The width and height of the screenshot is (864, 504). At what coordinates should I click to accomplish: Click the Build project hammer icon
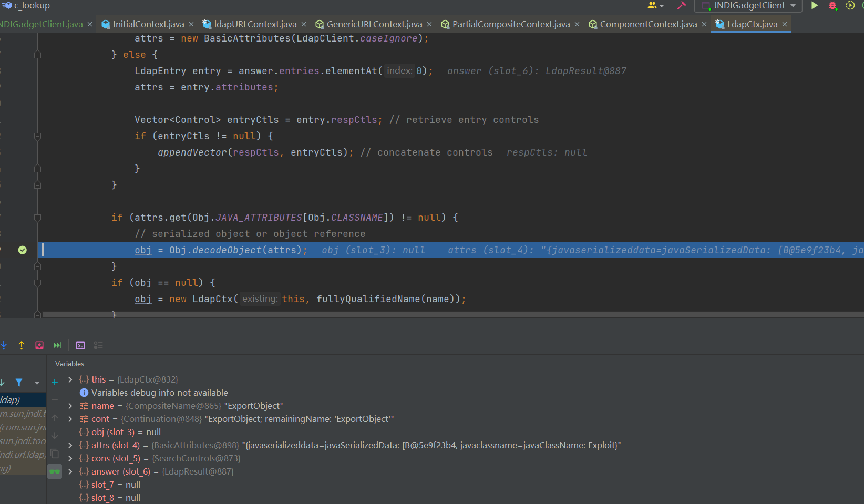pos(682,6)
